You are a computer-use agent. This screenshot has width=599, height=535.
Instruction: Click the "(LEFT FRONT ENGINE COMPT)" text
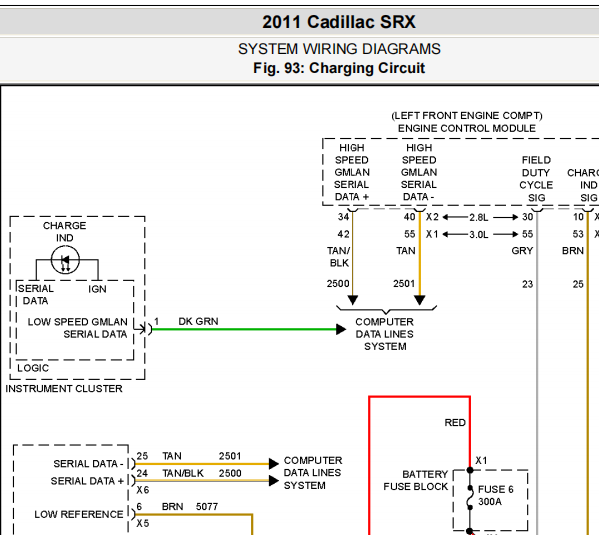[467, 116]
